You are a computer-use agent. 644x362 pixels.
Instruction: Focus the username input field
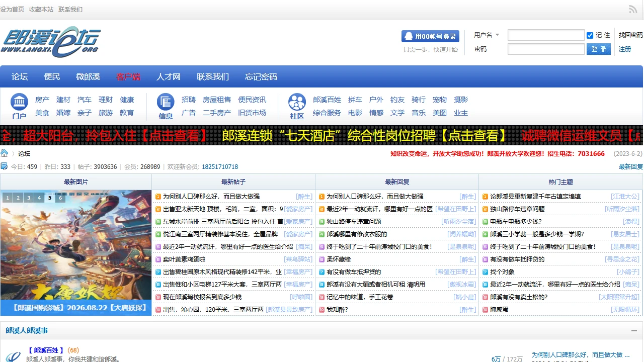point(546,35)
